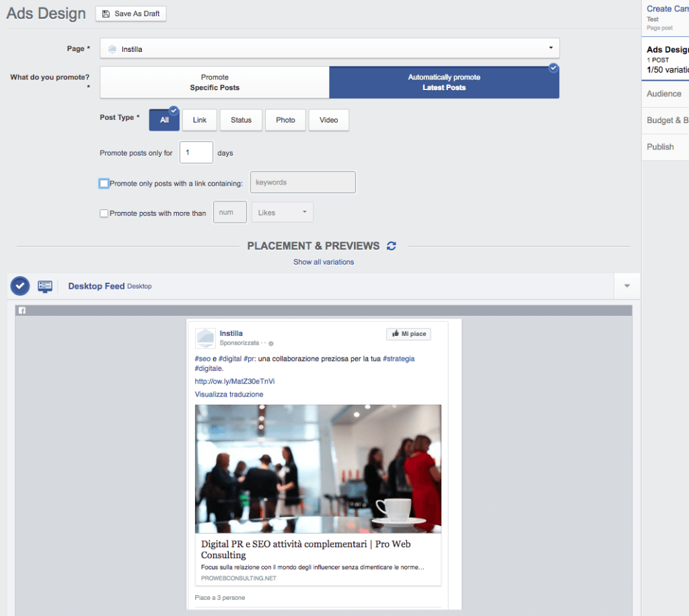The width and height of the screenshot is (689, 616).
Task: Choose the Video post type
Action: click(x=328, y=120)
